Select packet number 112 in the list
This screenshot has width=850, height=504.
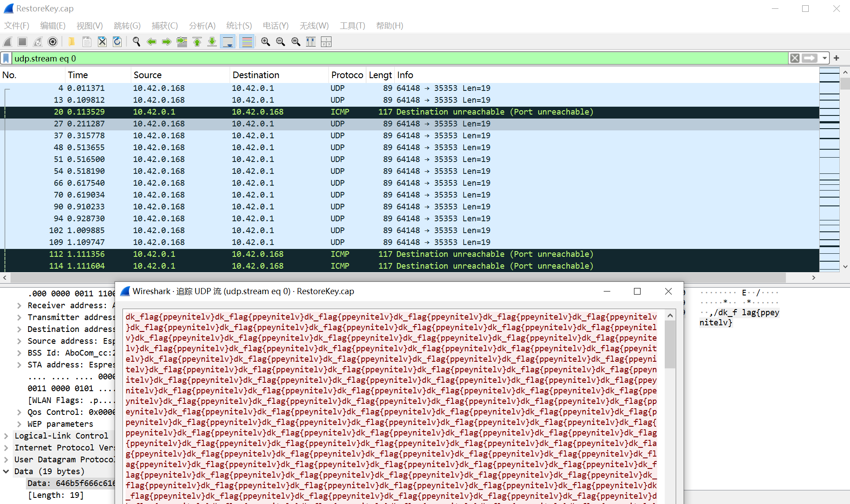(x=410, y=254)
